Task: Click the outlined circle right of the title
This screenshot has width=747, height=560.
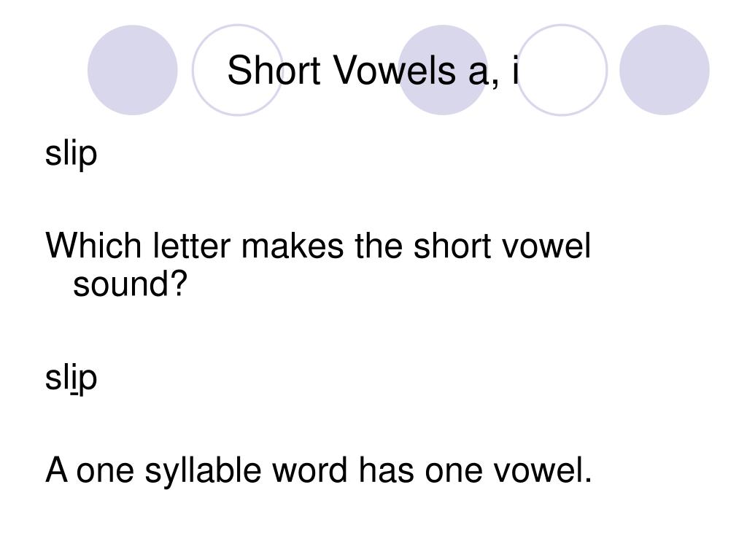Action: 562,70
